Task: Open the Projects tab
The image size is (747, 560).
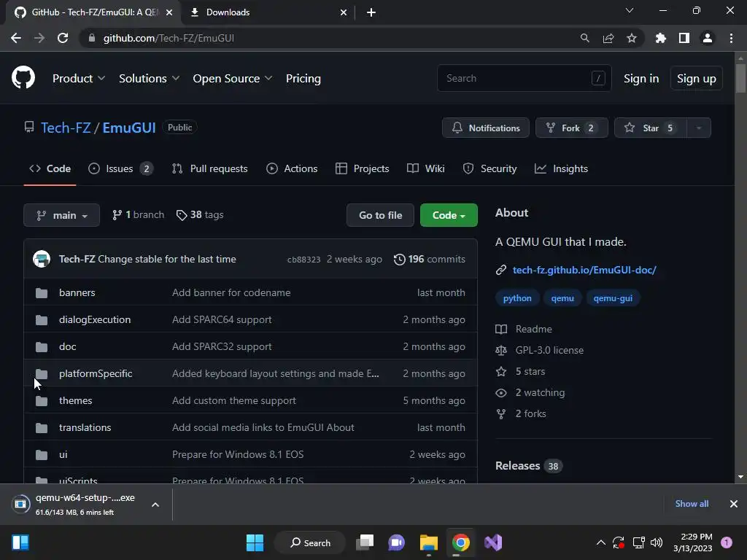Action: 362,168
